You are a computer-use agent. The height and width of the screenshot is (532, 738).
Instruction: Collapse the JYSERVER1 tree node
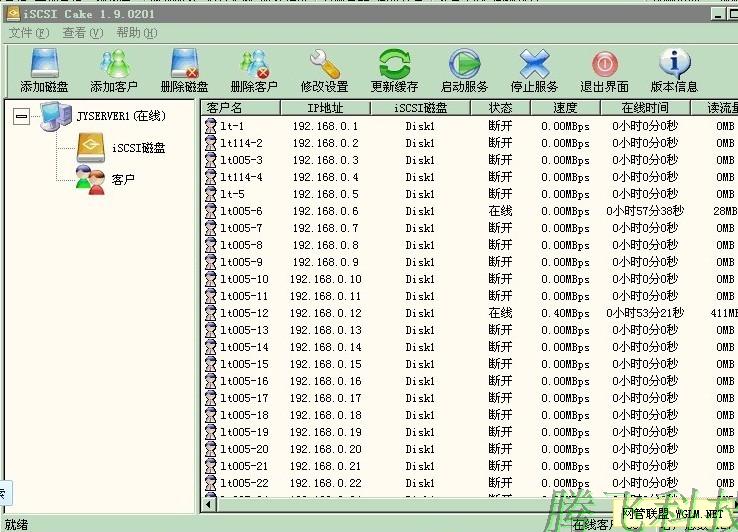coord(21,116)
